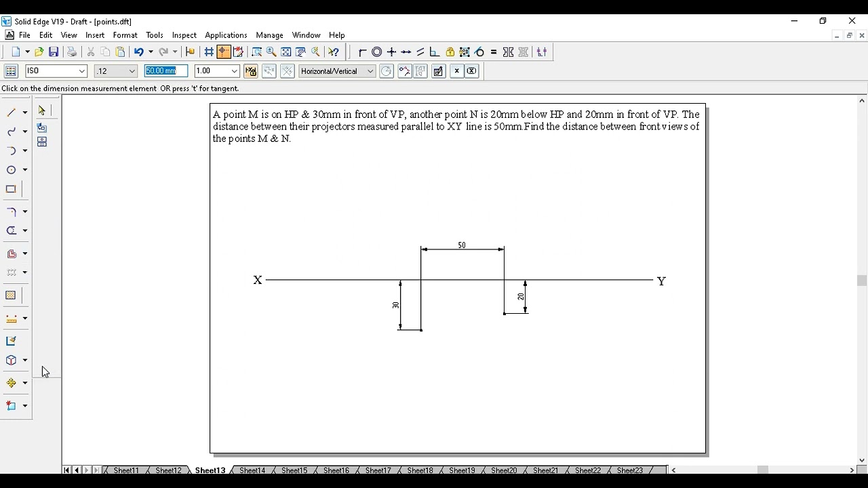Click the cube drawing view tool
Screen dimensions: 868x488
click(x=12, y=361)
